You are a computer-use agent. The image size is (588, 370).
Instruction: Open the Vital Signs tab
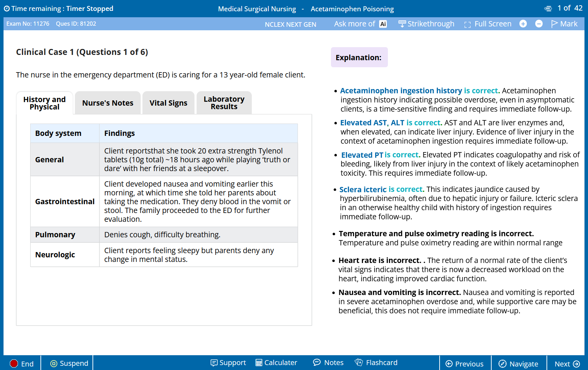pyautogui.click(x=168, y=103)
